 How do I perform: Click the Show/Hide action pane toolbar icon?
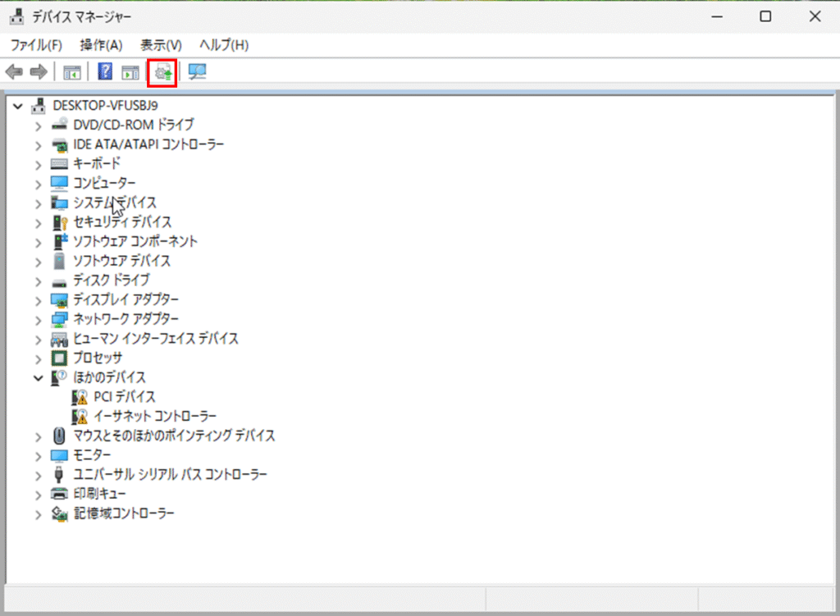(x=130, y=72)
